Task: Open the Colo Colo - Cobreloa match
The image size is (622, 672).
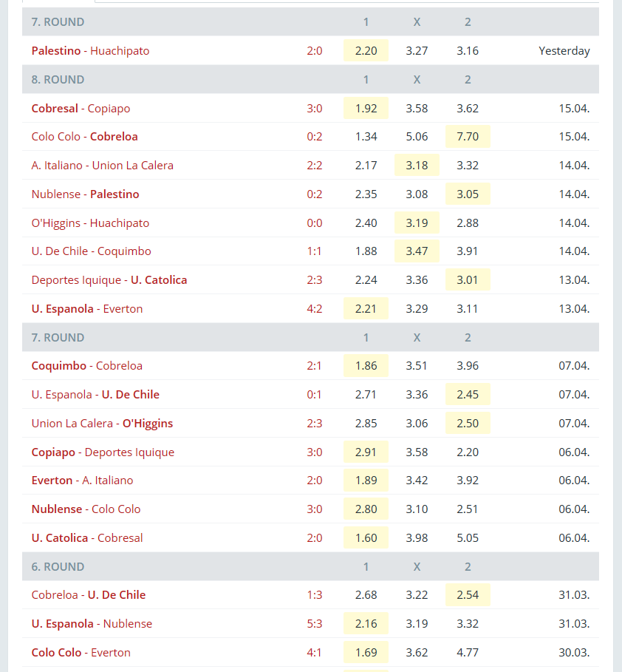Action: click(x=84, y=137)
